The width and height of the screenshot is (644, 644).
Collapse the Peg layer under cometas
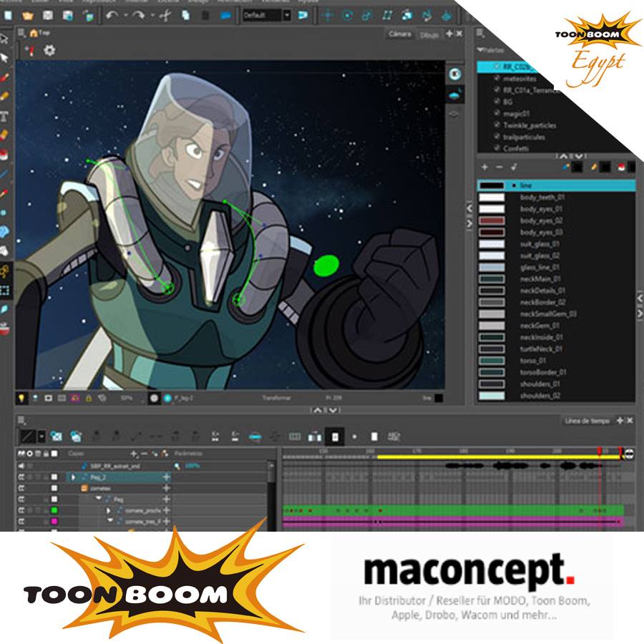click(x=99, y=499)
